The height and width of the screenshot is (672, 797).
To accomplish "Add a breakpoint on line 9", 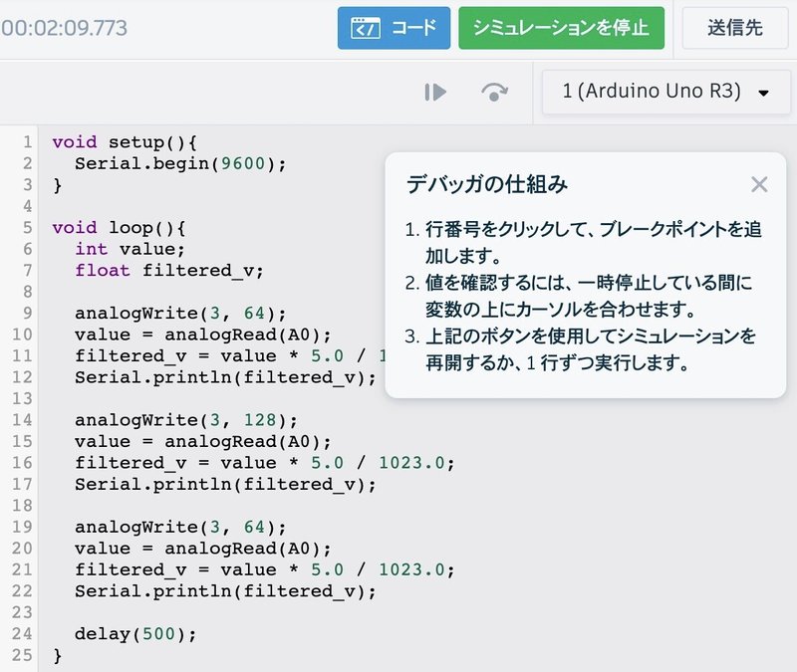I will tap(22, 313).
